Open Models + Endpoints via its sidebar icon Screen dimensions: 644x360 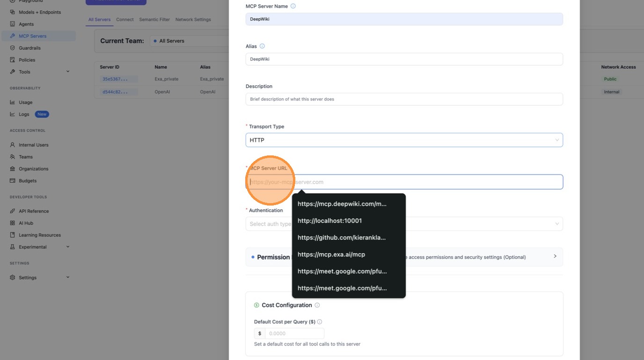(13, 12)
